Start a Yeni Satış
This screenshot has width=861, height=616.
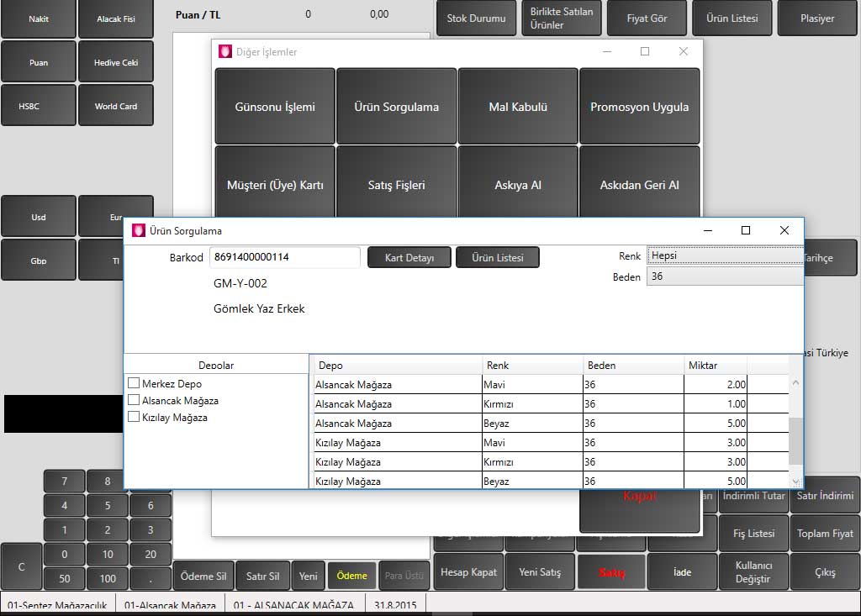coord(540,572)
